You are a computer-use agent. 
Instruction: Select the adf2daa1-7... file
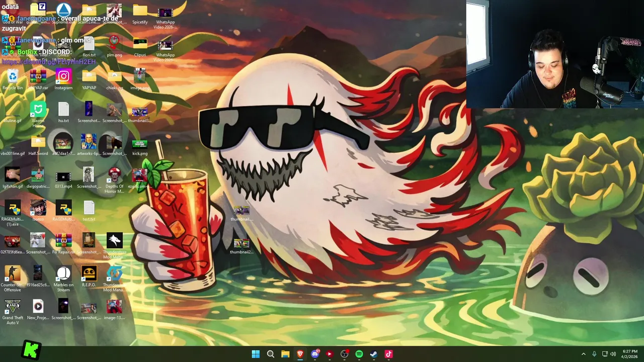pyautogui.click(x=63, y=145)
